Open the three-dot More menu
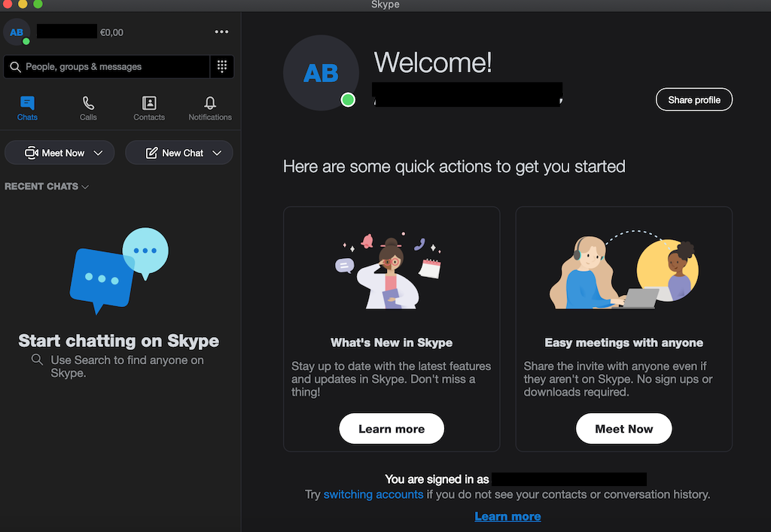 pos(221,32)
